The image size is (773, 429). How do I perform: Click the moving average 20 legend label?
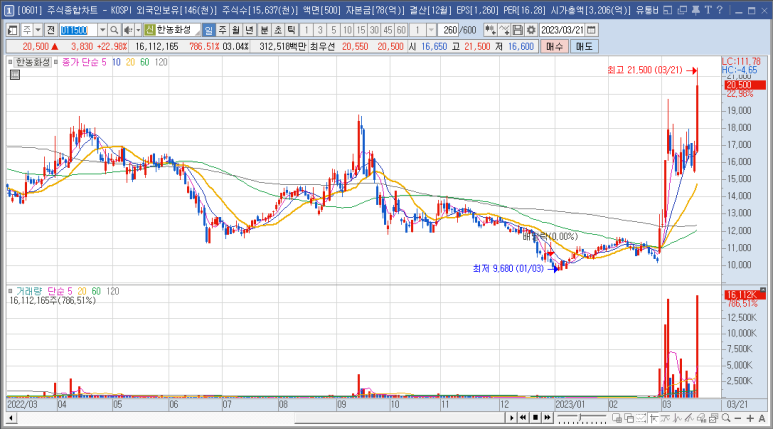(130, 62)
